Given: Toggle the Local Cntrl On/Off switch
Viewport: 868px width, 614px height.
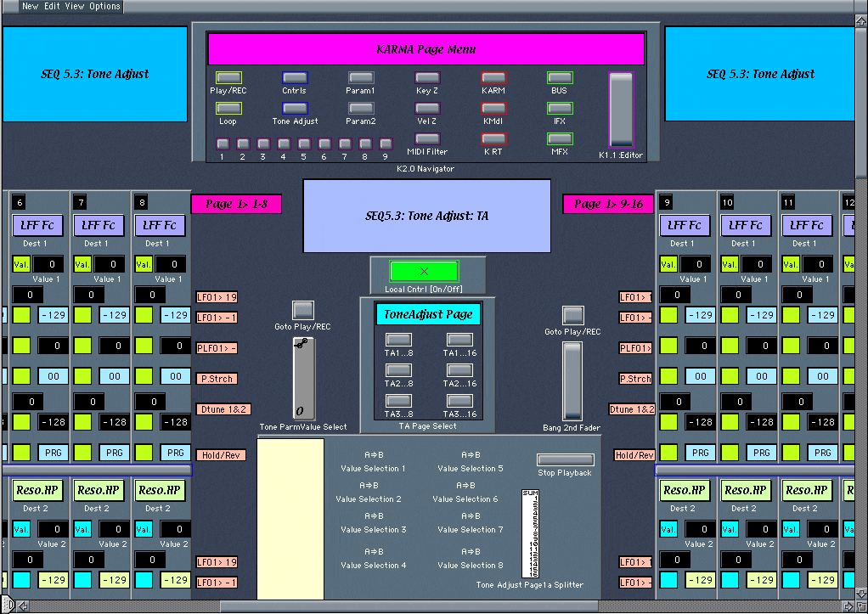Looking at the screenshot, I should [x=424, y=271].
